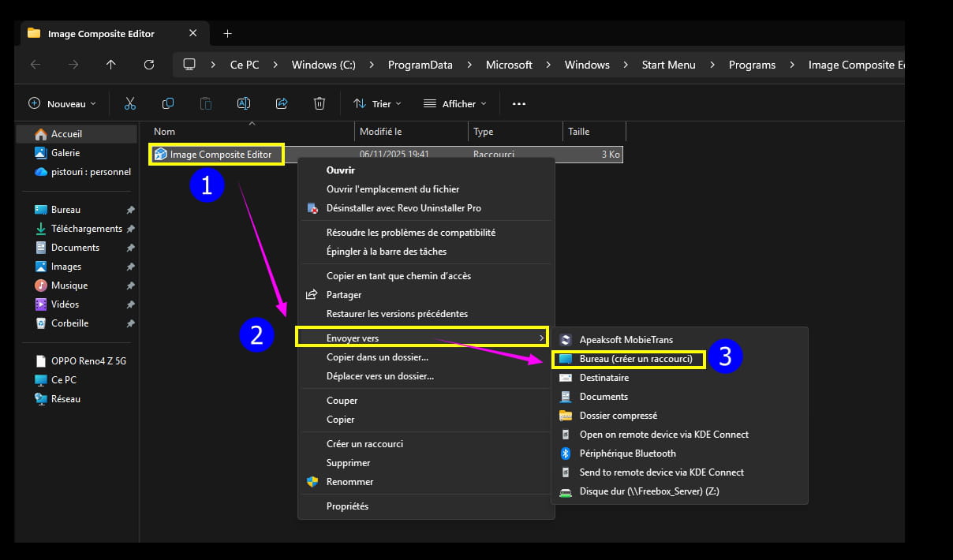The width and height of the screenshot is (953, 560).
Task: Select Bureau (créer un raccourci) in submenu
Action: pos(635,359)
